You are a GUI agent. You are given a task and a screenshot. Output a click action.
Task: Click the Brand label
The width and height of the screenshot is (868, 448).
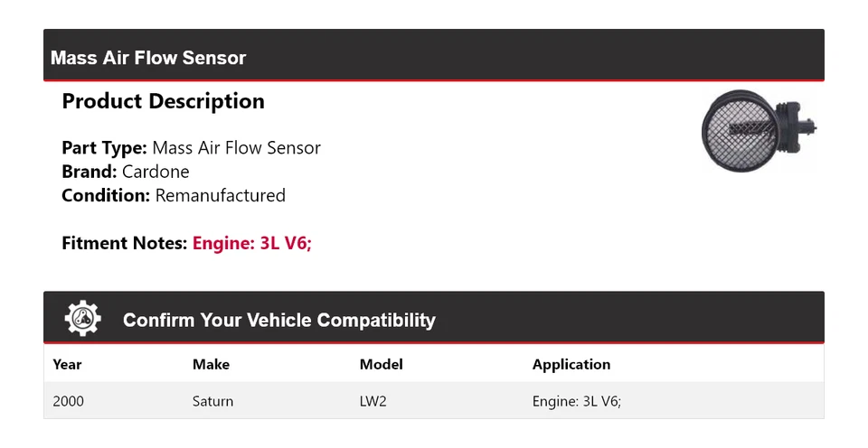pos(89,172)
